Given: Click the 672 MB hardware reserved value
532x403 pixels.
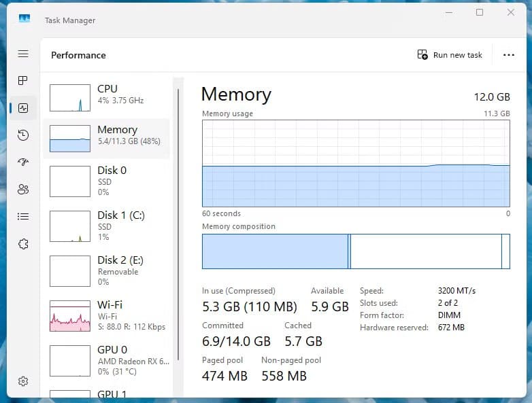Looking at the screenshot, I should click(451, 327).
